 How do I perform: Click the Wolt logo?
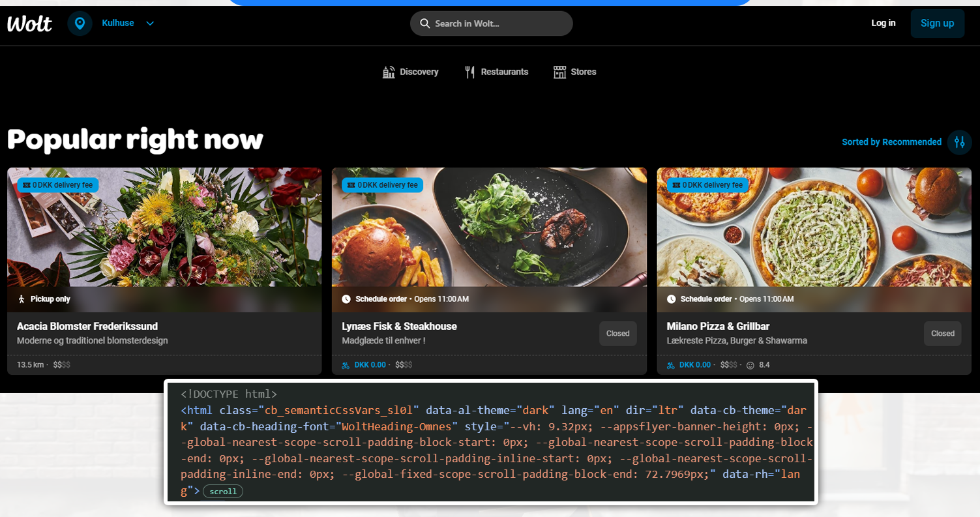(x=29, y=23)
